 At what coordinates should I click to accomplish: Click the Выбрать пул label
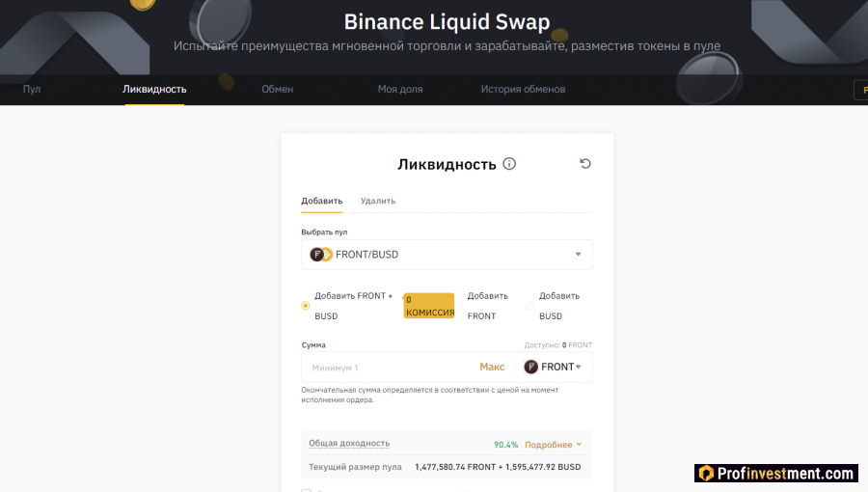coord(324,232)
